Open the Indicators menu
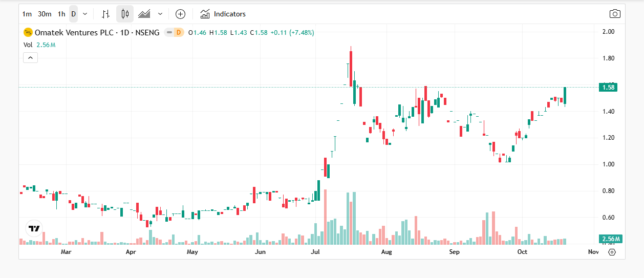This screenshot has height=278, width=644. pos(223,14)
